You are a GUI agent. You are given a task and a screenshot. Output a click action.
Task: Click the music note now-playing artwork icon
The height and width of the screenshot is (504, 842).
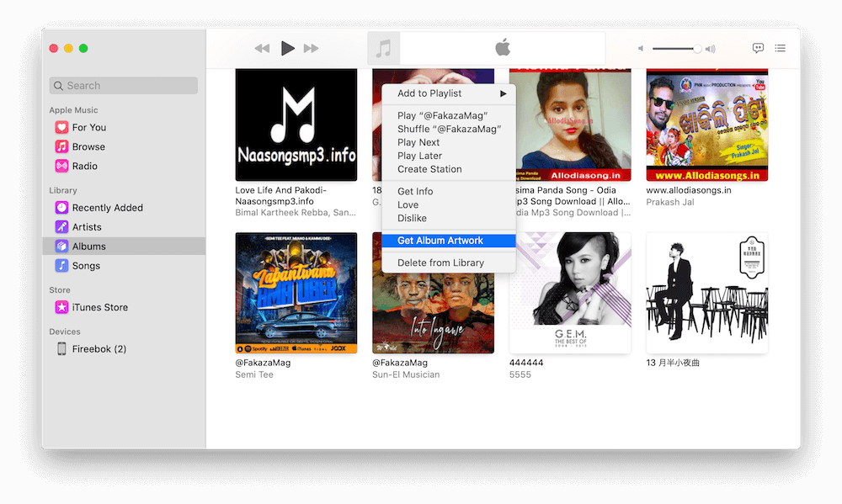point(383,48)
